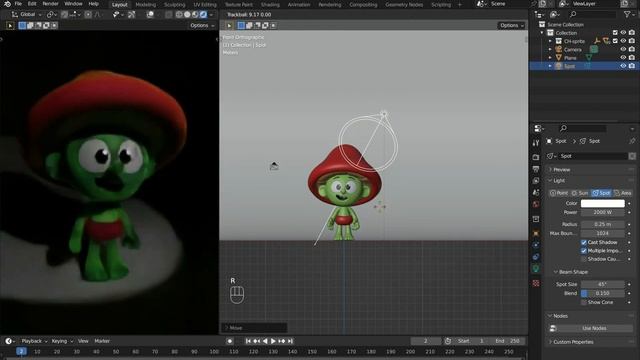Open the viewport shading options dropdown

[x=211, y=14]
